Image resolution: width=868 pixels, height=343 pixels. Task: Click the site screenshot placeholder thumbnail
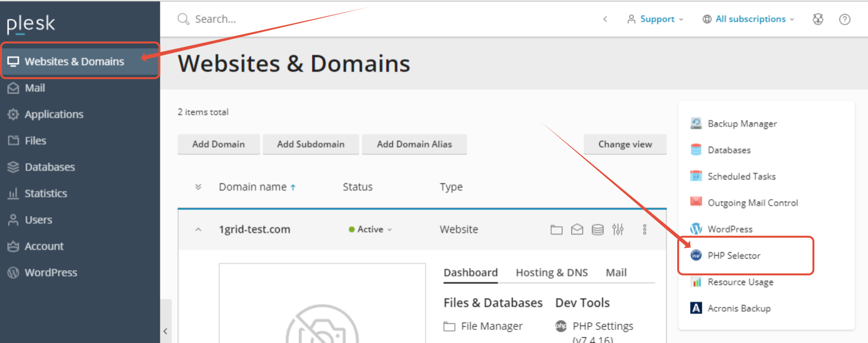tap(322, 303)
